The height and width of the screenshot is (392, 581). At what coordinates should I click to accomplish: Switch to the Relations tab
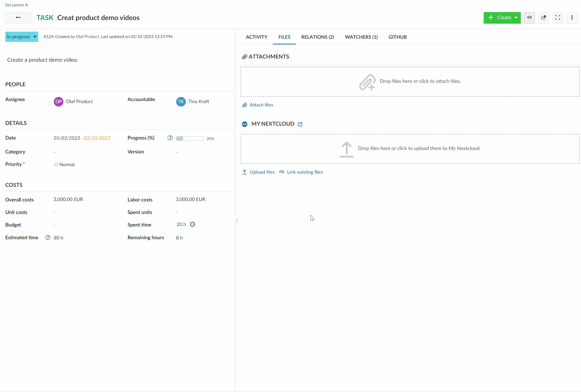[x=318, y=37]
